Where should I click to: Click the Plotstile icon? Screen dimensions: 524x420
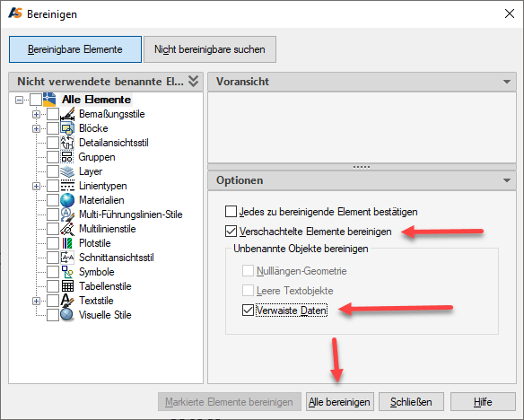pos(67,243)
